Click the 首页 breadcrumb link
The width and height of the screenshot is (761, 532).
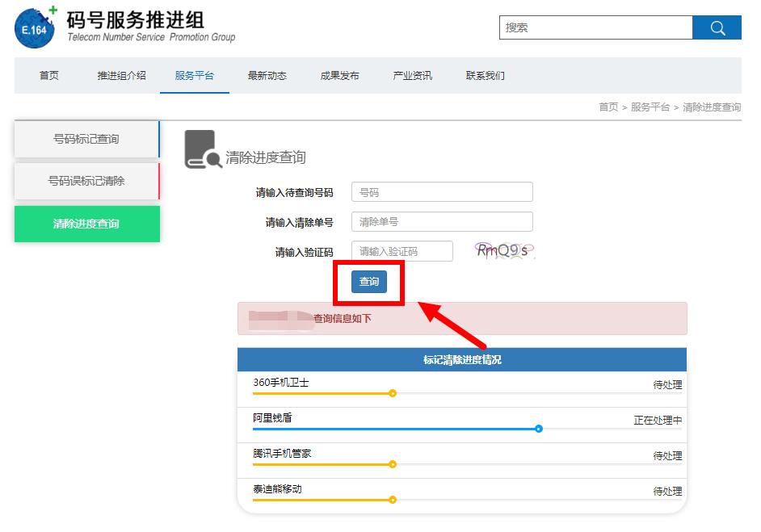pyautogui.click(x=608, y=107)
